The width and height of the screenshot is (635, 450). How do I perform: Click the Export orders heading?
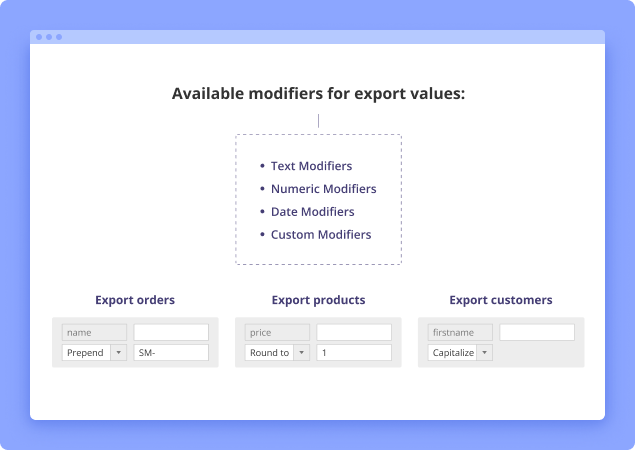coord(135,300)
